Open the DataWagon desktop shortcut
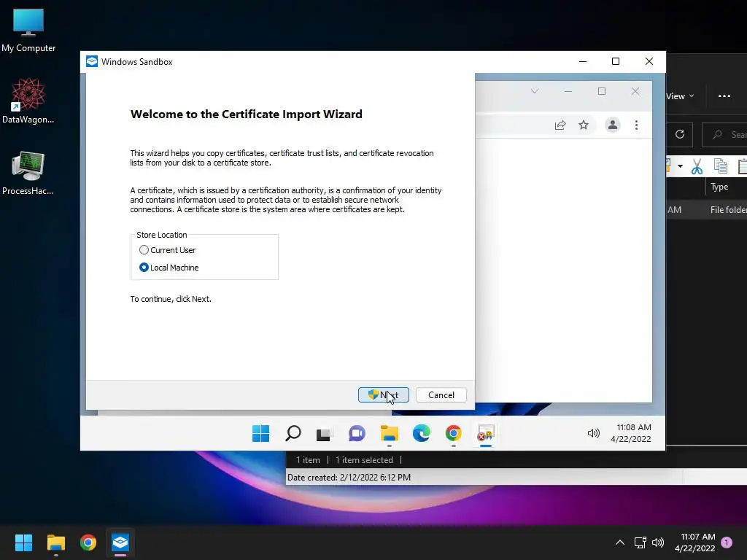 28,101
